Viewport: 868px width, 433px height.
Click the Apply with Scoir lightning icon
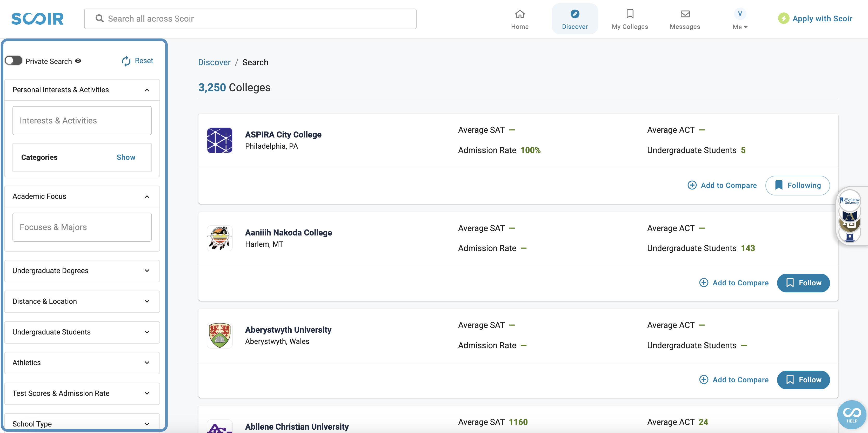tap(783, 18)
